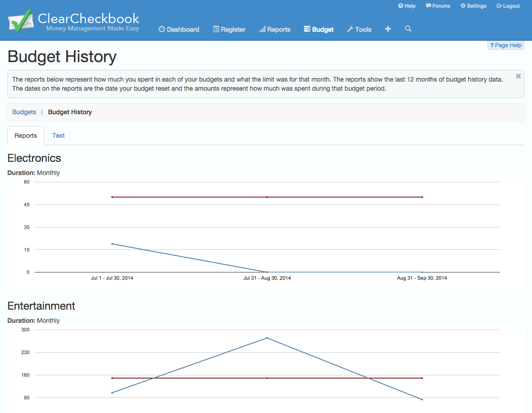Open search using the magnifier icon
The width and height of the screenshot is (532, 413).
[x=408, y=29]
